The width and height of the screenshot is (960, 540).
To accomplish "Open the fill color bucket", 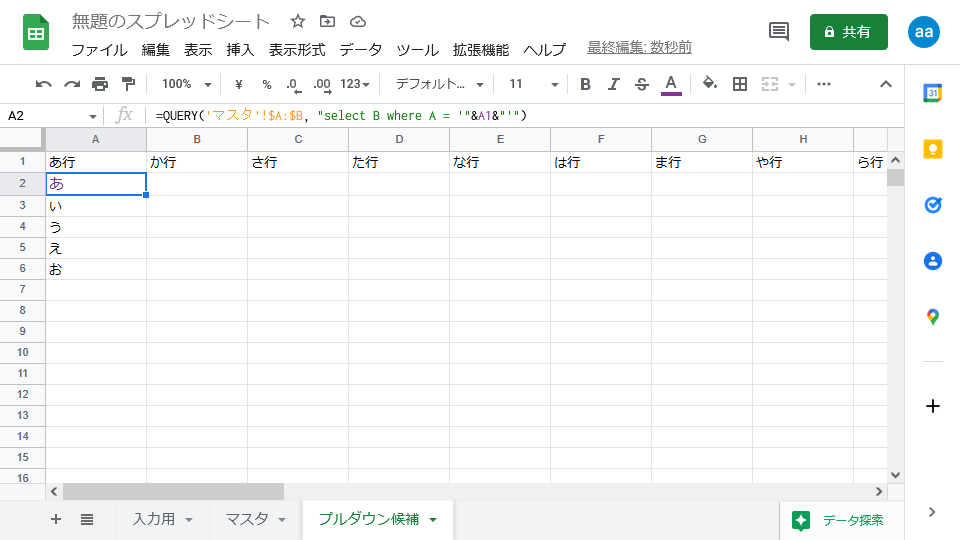I will pyautogui.click(x=710, y=83).
